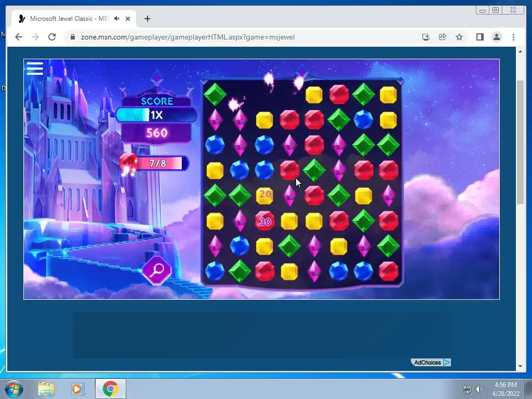Open a new browser tab
532x399 pixels.
[147, 19]
